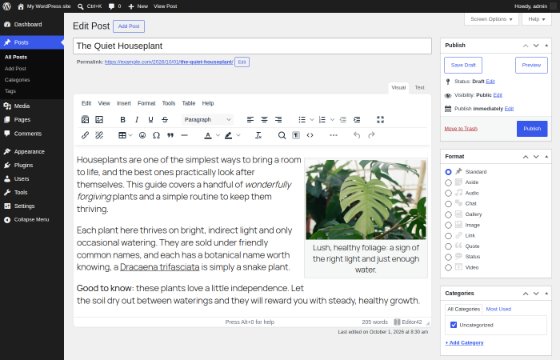
Task: Toggle the Format panel collapse arrow
Action: pyautogui.click(x=546, y=157)
